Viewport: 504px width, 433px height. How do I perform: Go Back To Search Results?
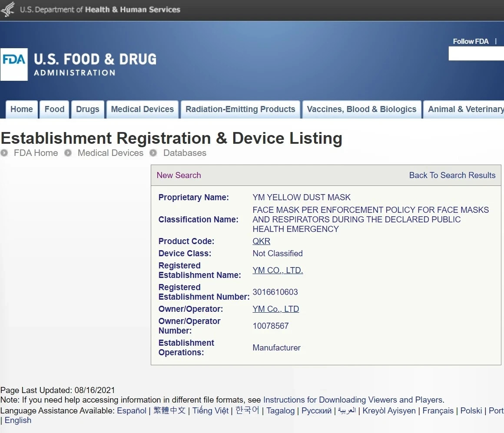[x=452, y=175]
